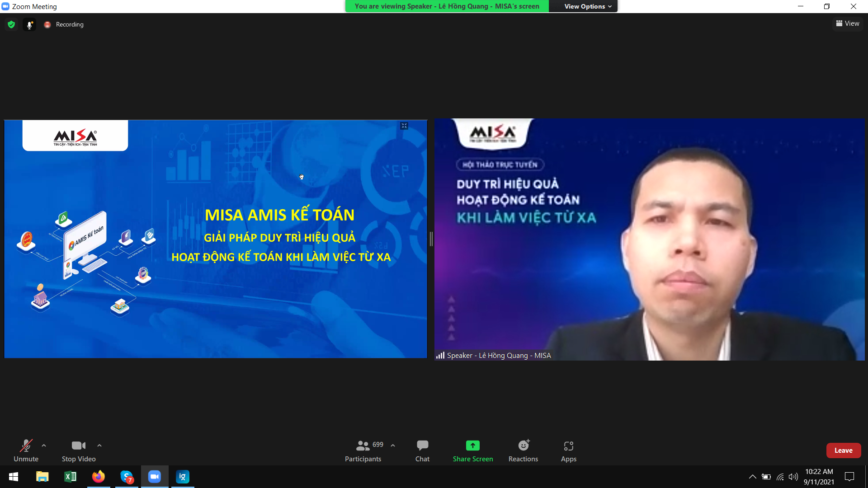Click the screen share notification banner
The width and height of the screenshot is (868, 488).
point(447,6)
